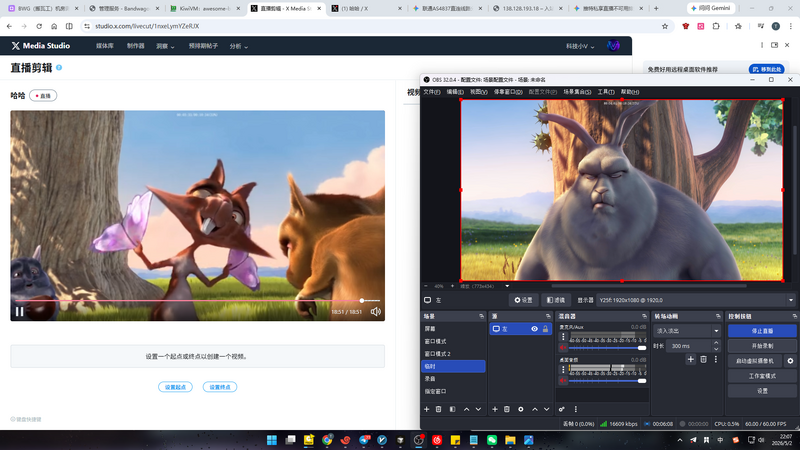Click 开始录制 start recording button in OBS
This screenshot has width=800, height=450.
(x=762, y=345)
